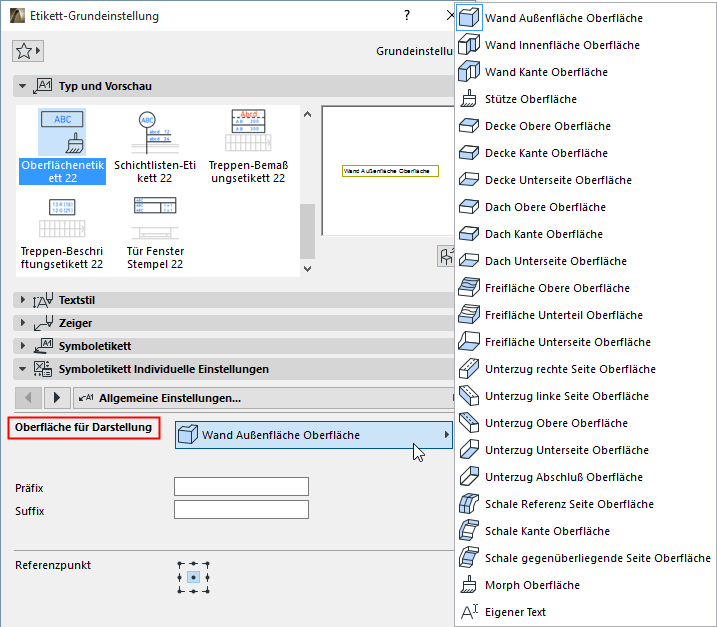Click the Typ und Vorschau label icon
The width and height of the screenshot is (717, 627).
tap(43, 86)
